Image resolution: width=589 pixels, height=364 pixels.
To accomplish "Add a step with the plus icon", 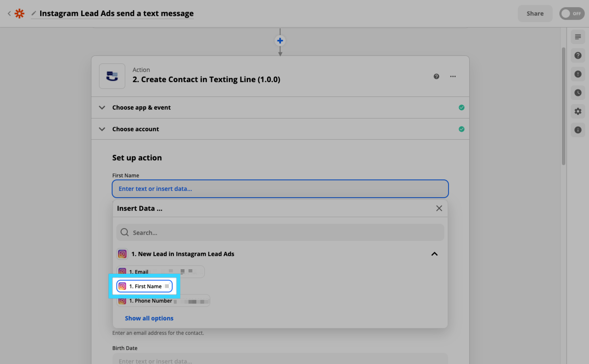I will [280, 41].
